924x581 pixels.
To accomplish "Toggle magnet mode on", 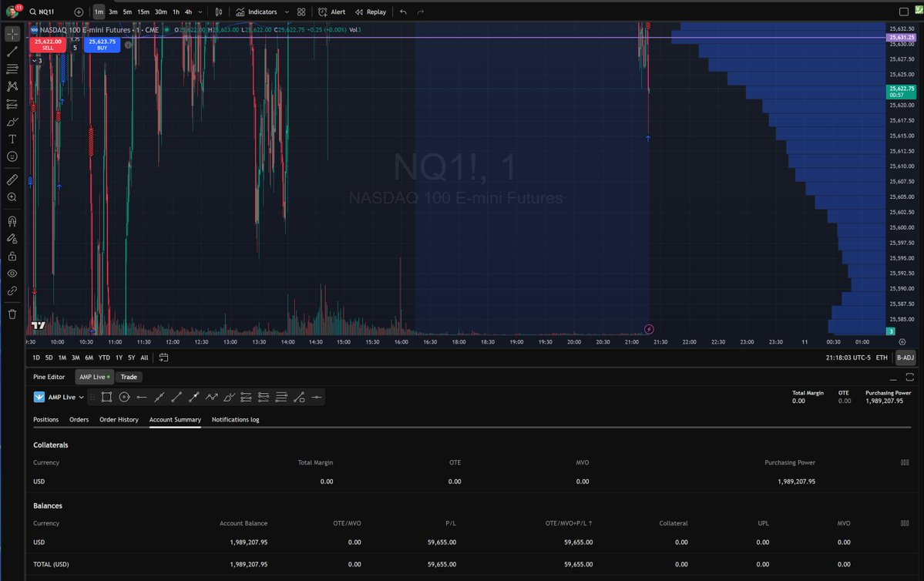I will coord(12,221).
